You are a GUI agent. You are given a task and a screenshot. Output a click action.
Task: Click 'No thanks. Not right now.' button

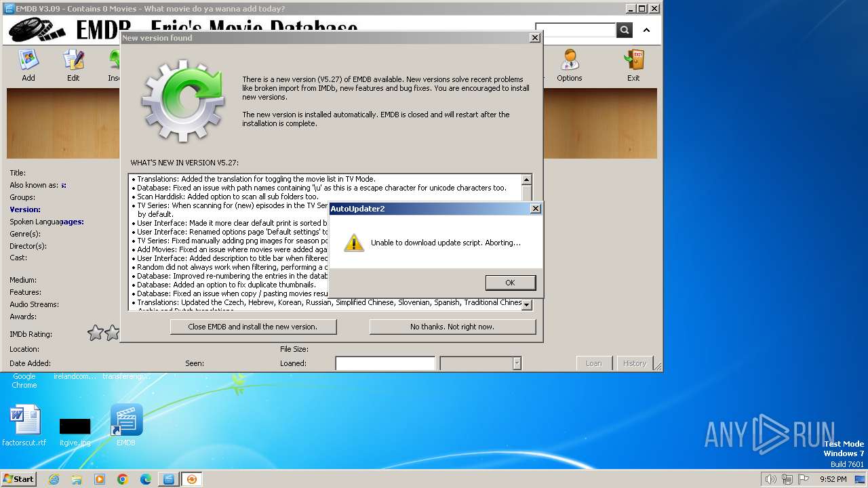pyautogui.click(x=452, y=327)
